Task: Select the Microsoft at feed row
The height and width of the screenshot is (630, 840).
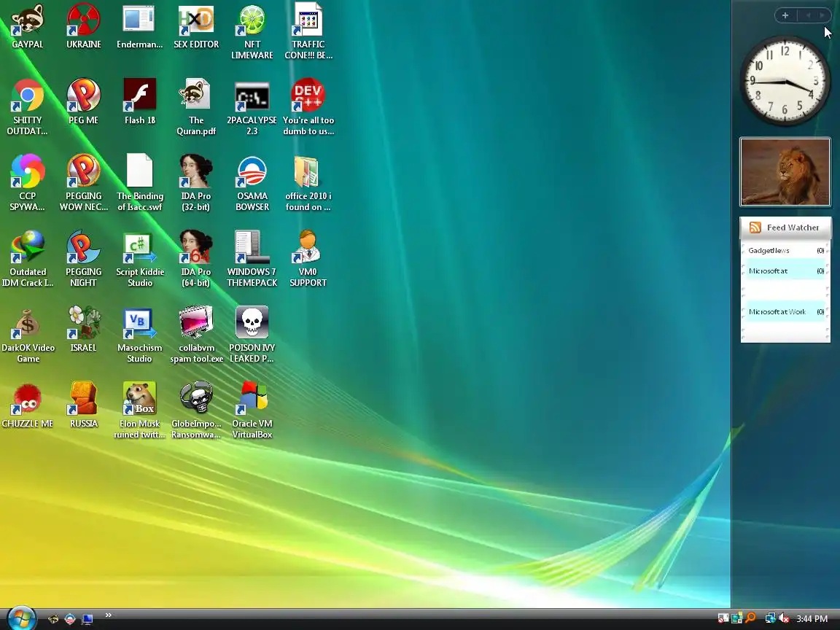Action: [x=785, y=271]
